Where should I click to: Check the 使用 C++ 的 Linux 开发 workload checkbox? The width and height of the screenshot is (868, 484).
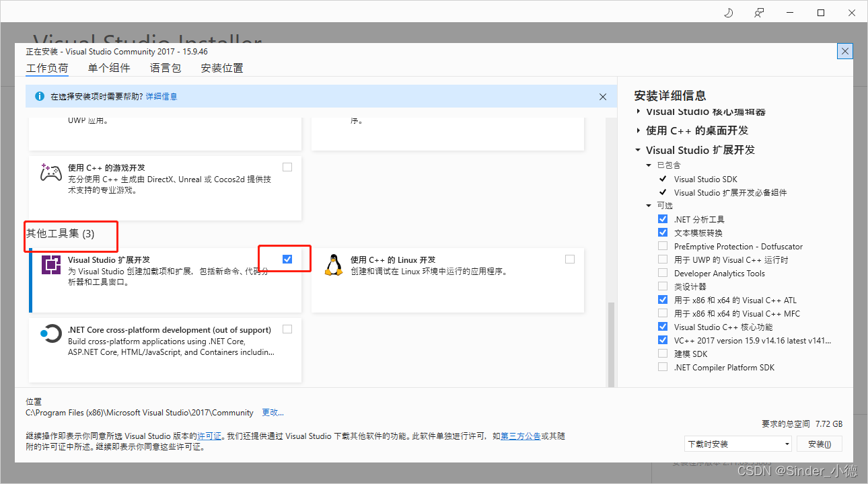tap(570, 259)
